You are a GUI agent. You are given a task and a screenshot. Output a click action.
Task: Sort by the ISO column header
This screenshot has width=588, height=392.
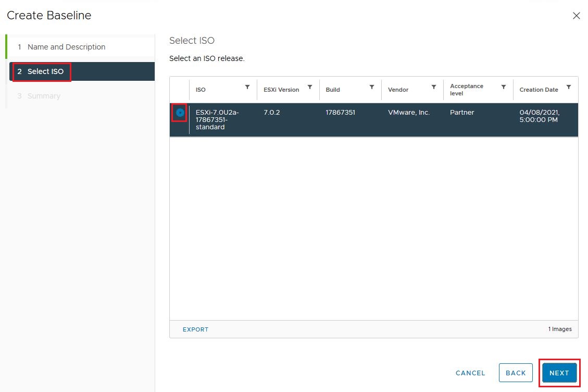click(x=201, y=90)
